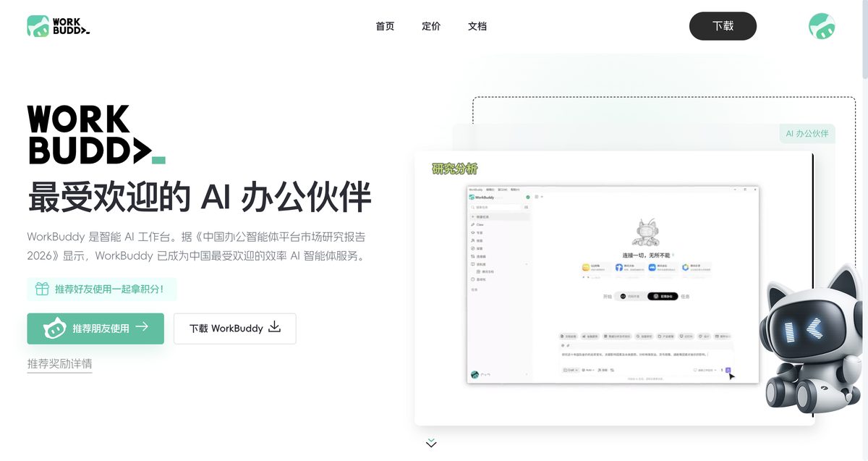Click the gift icon in the referral banner

42,289
